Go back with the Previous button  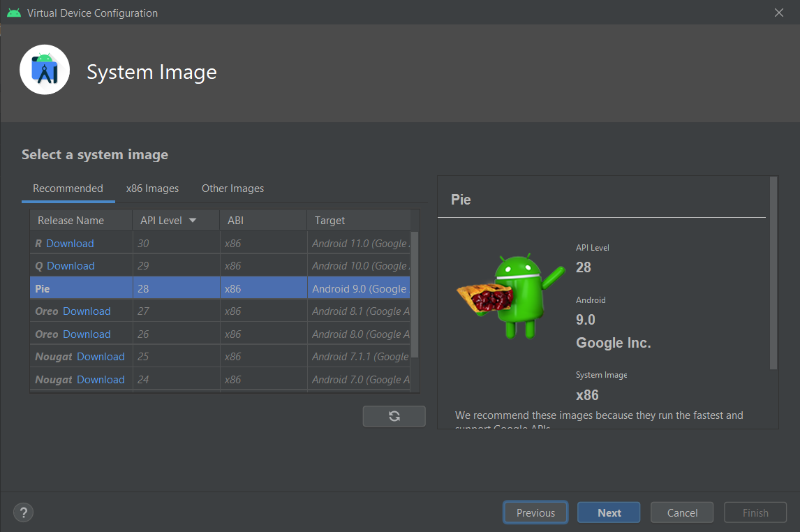pos(535,512)
